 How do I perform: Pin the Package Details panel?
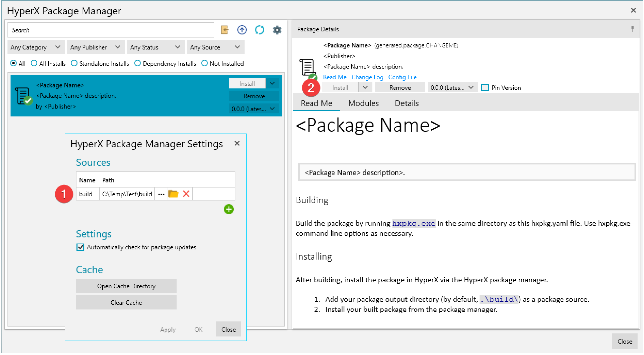tap(632, 29)
